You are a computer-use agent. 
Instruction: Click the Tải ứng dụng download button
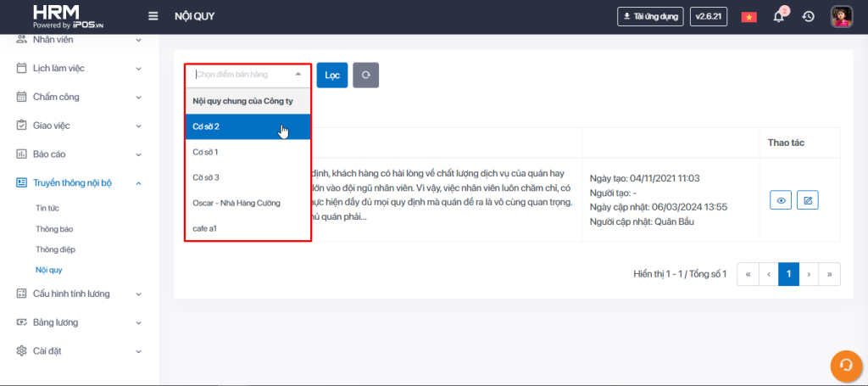click(650, 16)
